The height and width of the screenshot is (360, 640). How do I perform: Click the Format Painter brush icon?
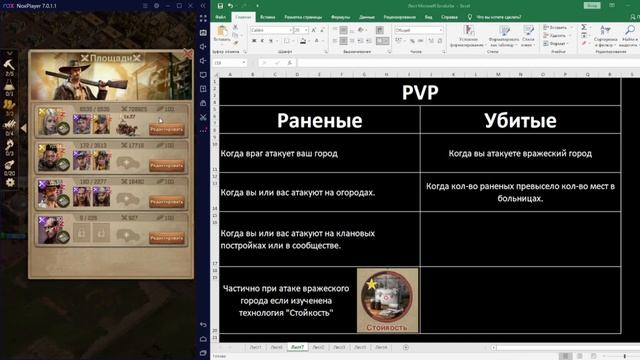[236, 42]
